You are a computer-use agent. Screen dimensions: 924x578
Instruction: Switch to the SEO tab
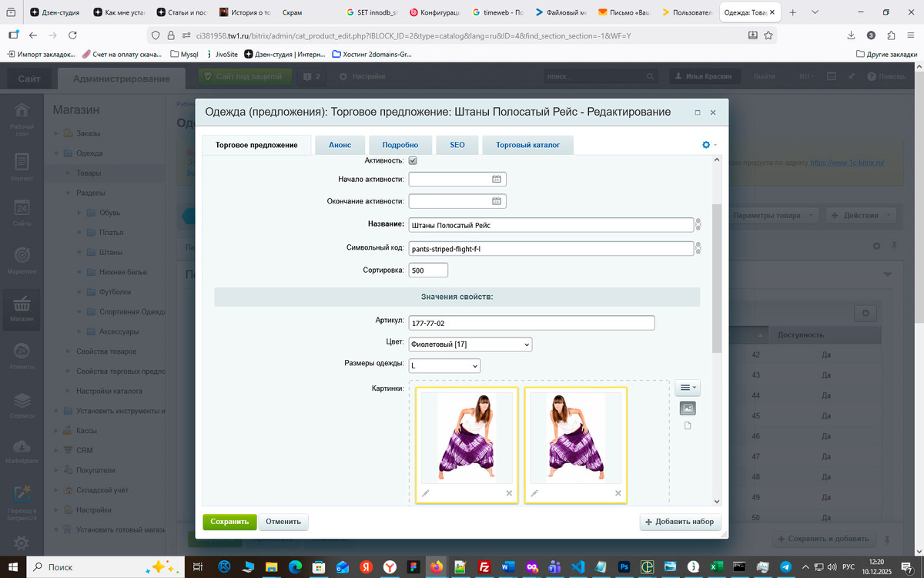457,145
